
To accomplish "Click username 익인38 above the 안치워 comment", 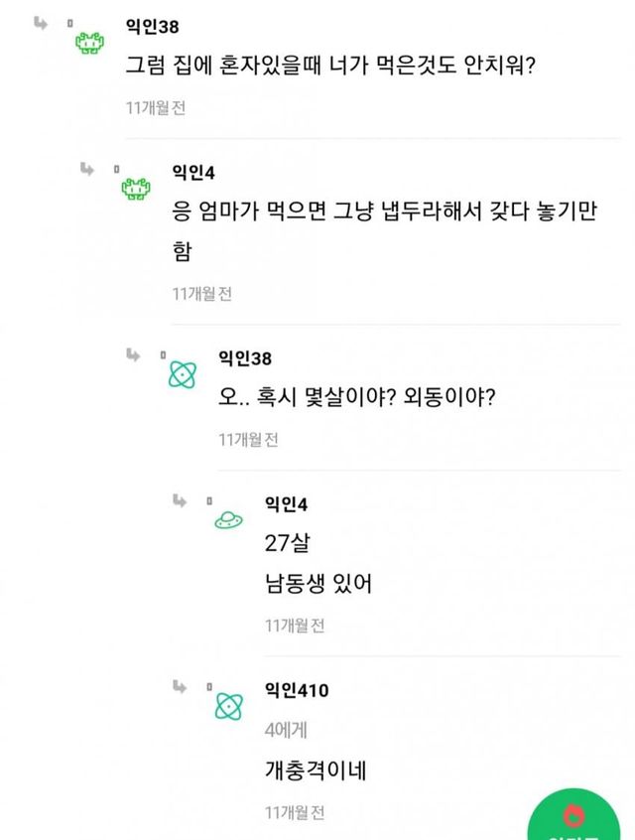I will click(153, 27).
